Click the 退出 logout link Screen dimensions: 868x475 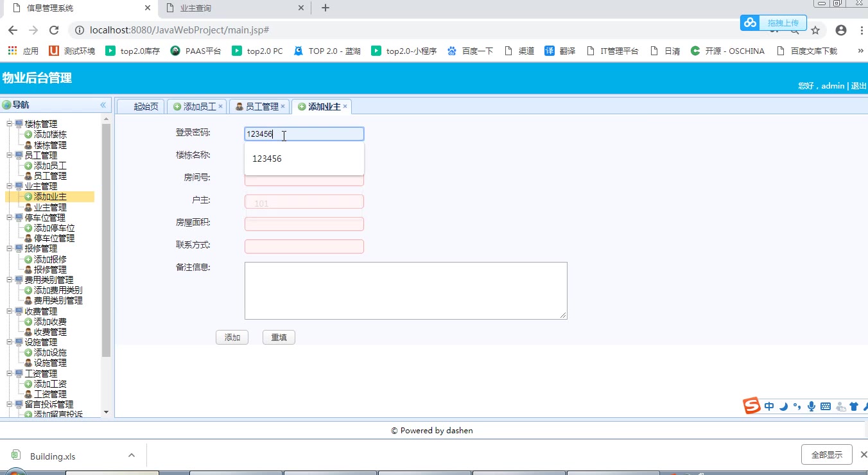(x=859, y=86)
